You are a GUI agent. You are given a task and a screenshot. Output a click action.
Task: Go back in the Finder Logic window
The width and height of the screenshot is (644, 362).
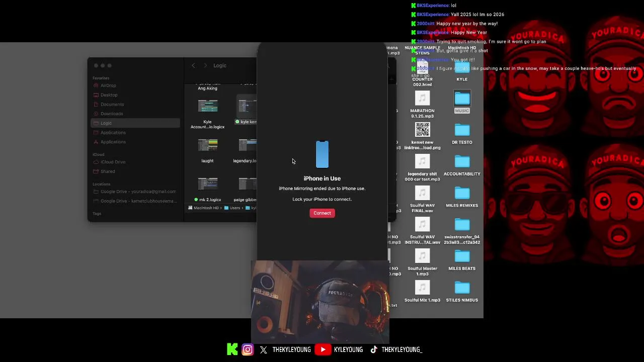click(193, 65)
